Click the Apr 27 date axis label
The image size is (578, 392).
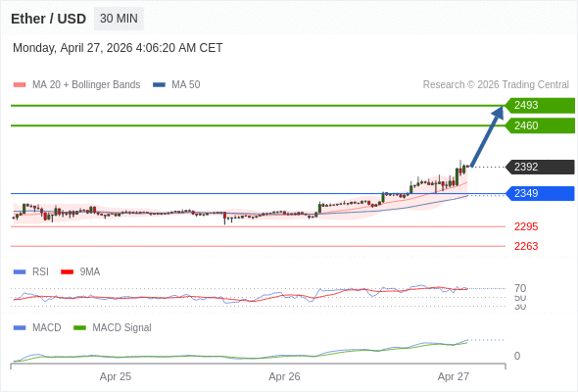(x=453, y=377)
